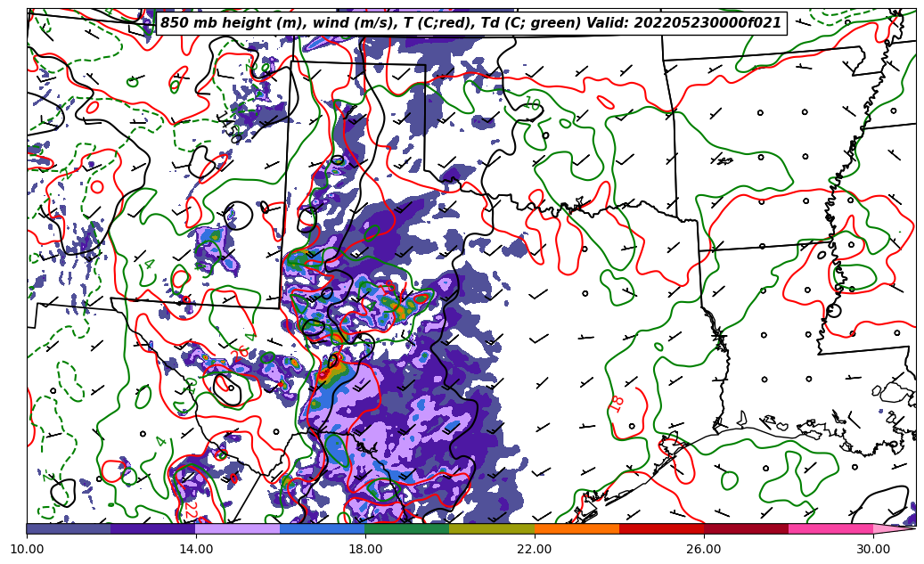Screen dimensions: 924x564
Task: Click the plot title text at top
Action: pos(470,23)
